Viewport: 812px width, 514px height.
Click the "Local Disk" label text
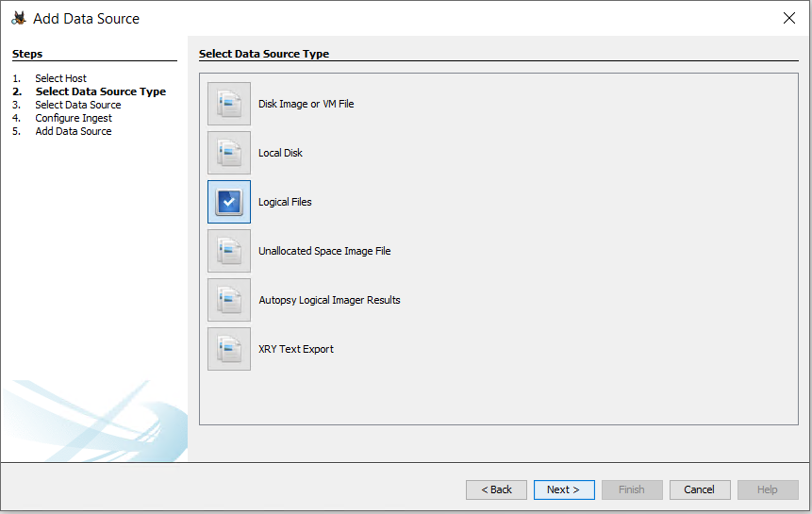tap(280, 153)
